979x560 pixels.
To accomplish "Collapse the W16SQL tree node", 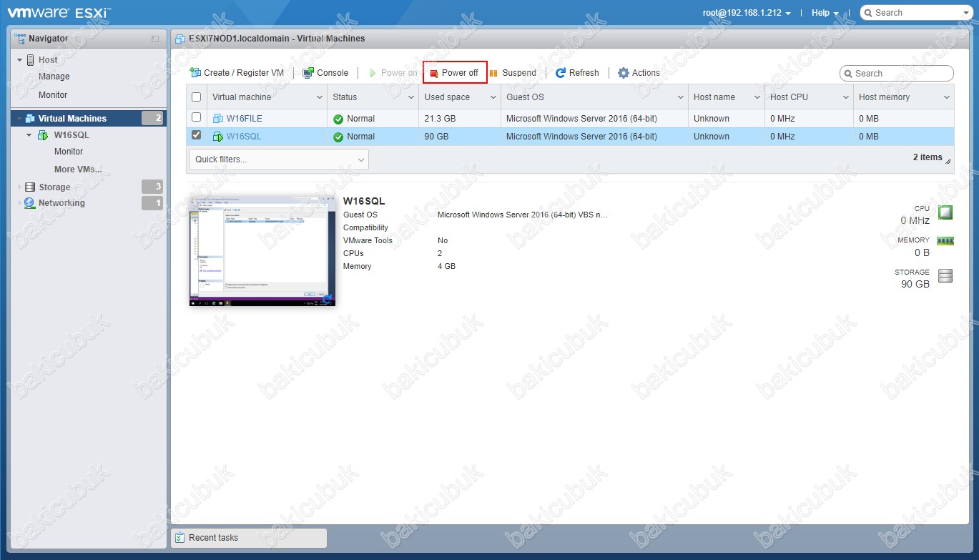I will (x=29, y=135).
